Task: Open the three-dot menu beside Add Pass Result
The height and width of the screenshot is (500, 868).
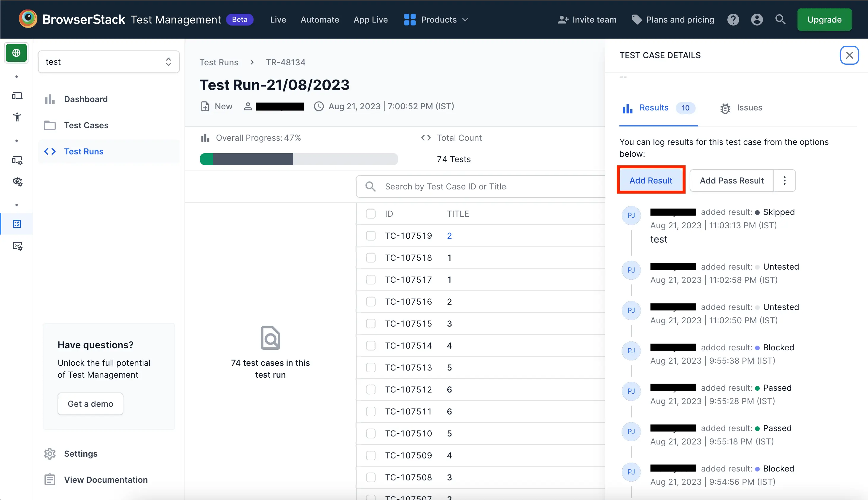Action: pos(784,181)
